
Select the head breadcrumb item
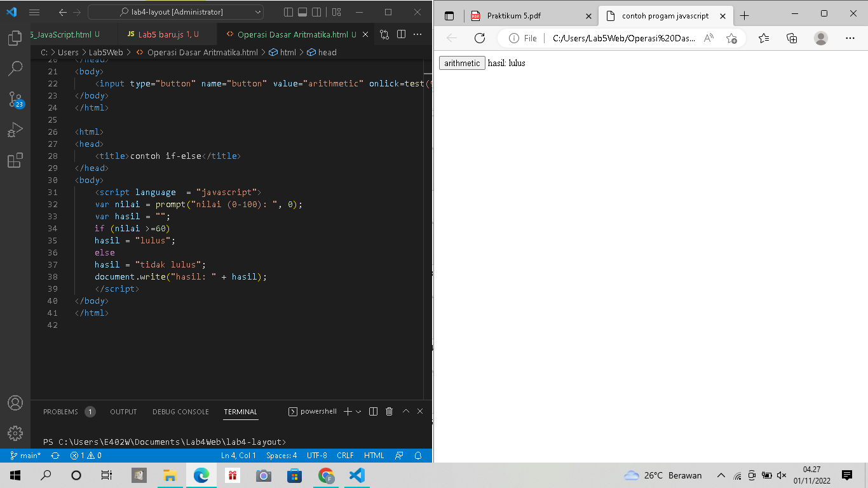point(322,52)
